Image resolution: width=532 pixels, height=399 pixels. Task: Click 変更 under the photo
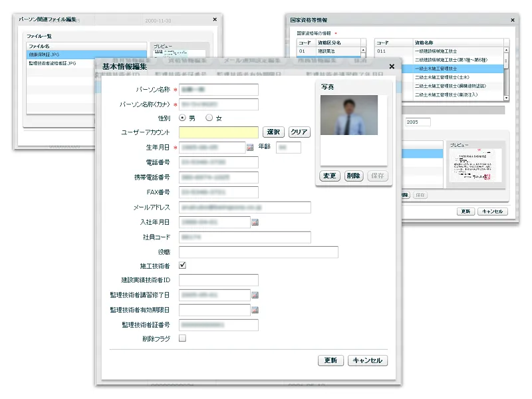tap(330, 176)
